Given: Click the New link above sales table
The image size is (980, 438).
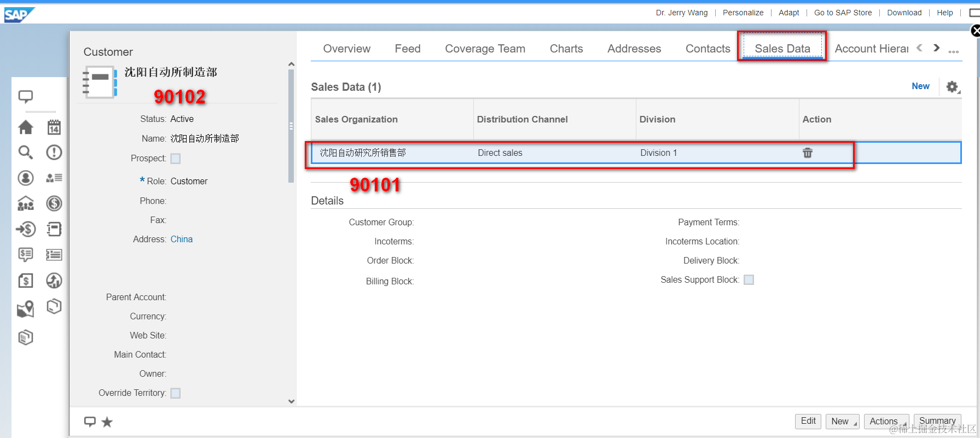Looking at the screenshot, I should click(x=920, y=86).
